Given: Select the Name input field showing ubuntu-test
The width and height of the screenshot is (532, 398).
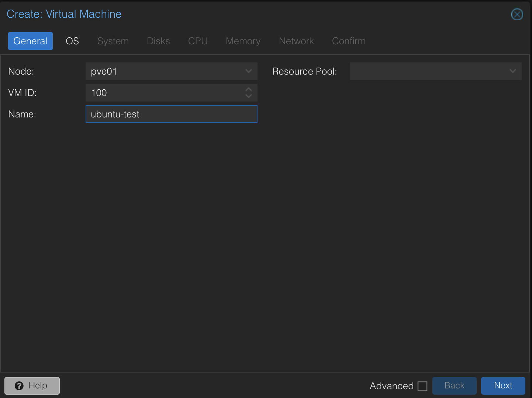Looking at the screenshot, I should (171, 114).
